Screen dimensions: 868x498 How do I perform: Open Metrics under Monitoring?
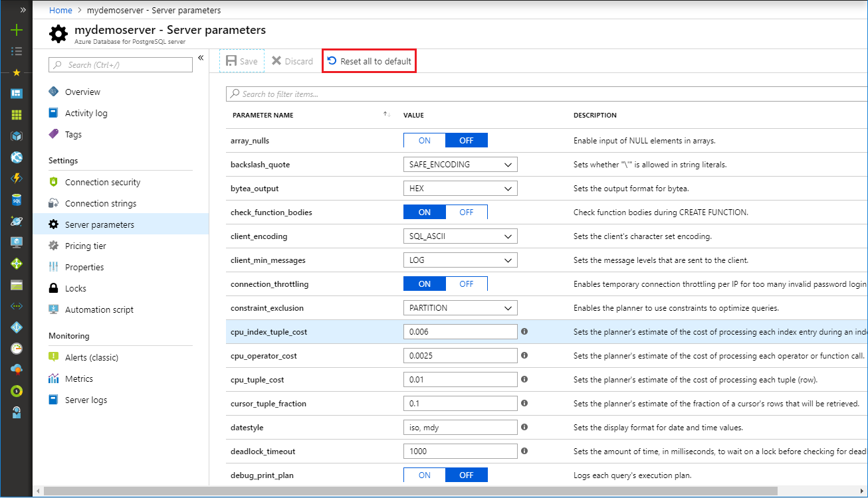coord(79,378)
